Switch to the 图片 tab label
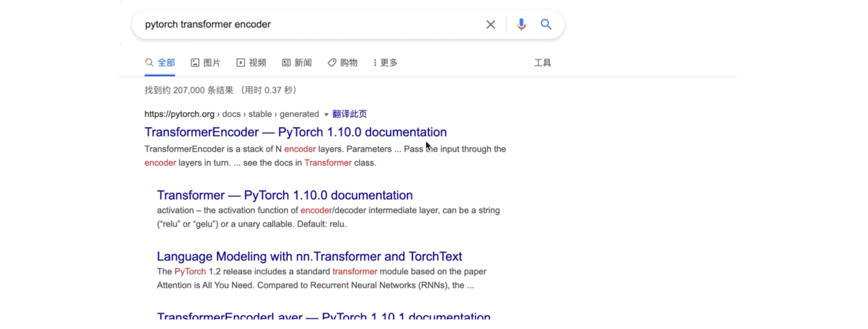Viewport: 868px width, 329px height. pos(212,63)
